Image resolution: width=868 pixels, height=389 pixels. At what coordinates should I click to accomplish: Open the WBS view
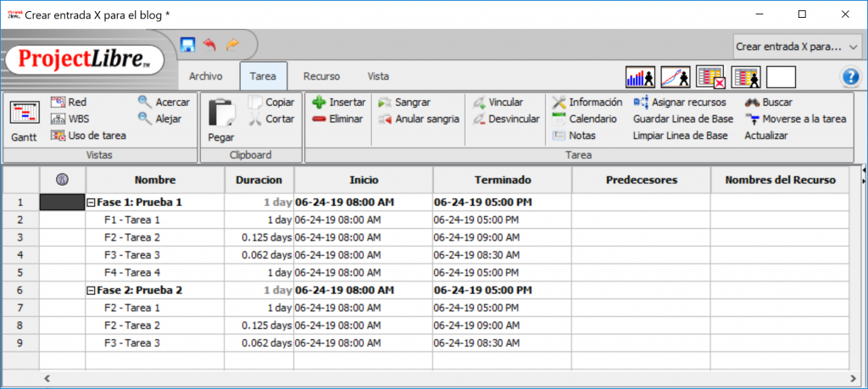coord(70,119)
